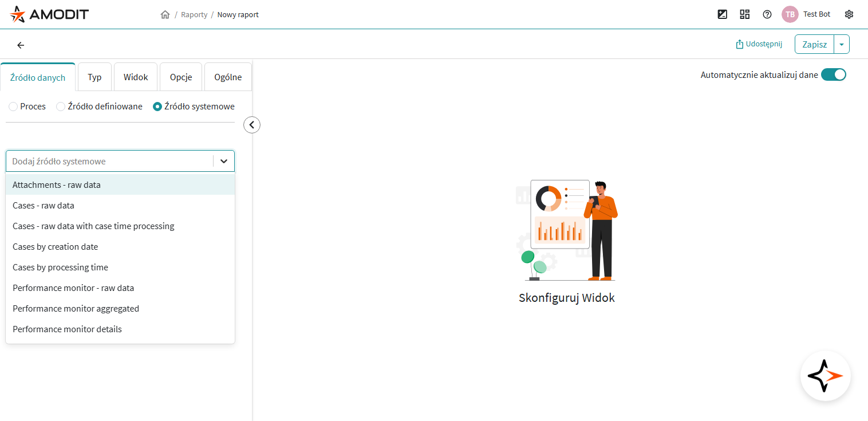
Task: Disable the Automatycznie aktualizuj dane toggle
Action: coord(833,75)
